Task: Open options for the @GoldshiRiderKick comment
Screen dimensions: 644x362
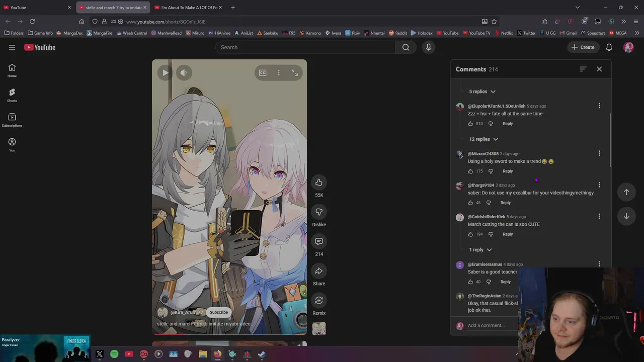Action: coord(599,217)
